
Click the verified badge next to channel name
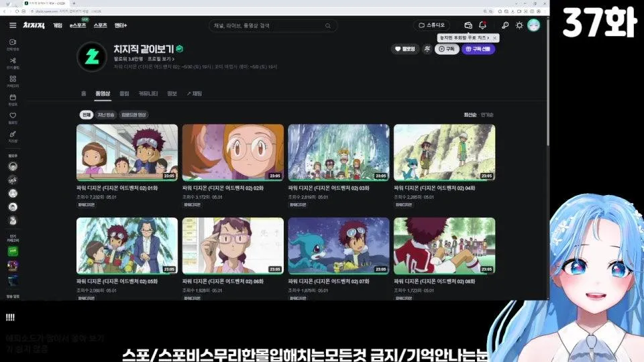[180, 49]
